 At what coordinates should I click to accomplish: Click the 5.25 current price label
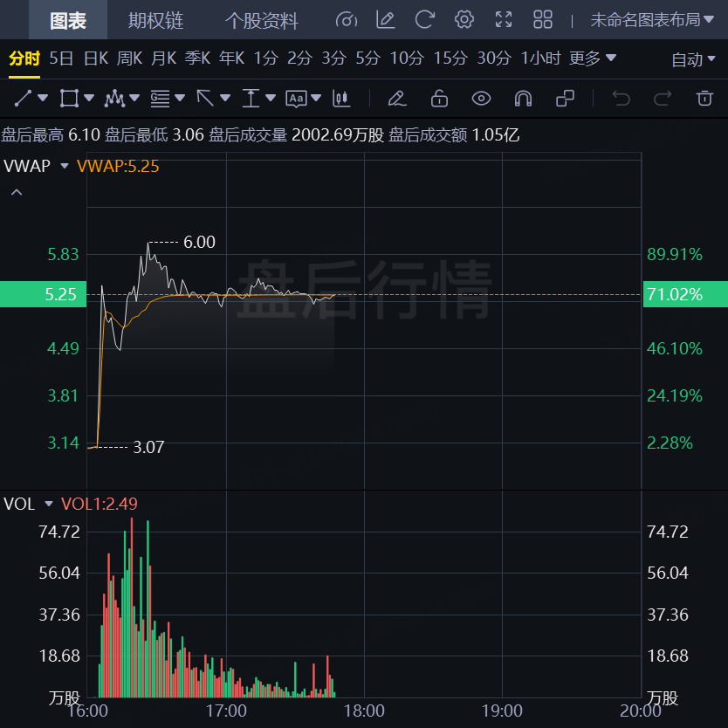[43, 294]
